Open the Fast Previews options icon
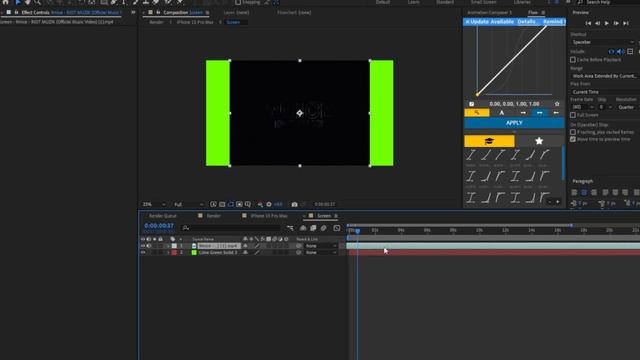This screenshot has height=360, width=640. pyautogui.click(x=213, y=204)
